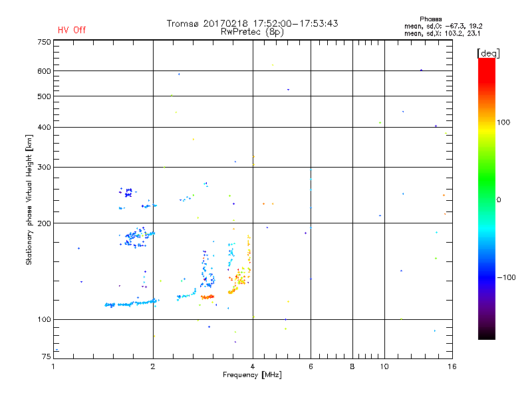Click the y-axis tick label '750'

[44, 42]
